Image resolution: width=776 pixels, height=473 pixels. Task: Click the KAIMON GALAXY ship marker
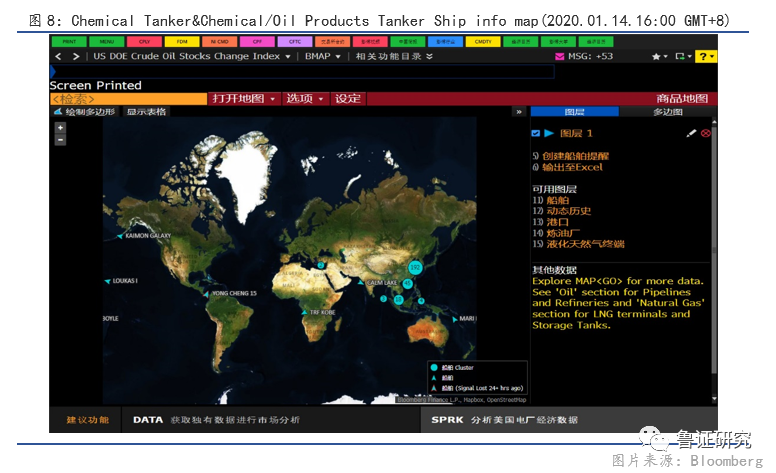(x=120, y=236)
